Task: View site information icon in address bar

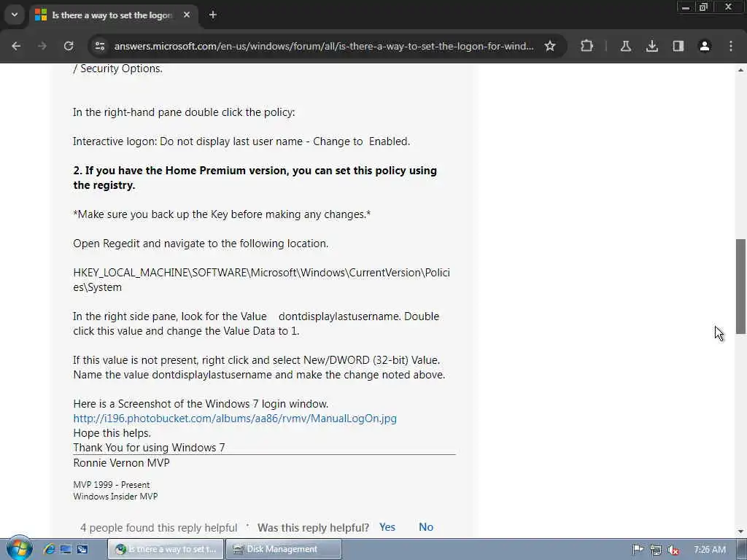Action: pos(100,46)
